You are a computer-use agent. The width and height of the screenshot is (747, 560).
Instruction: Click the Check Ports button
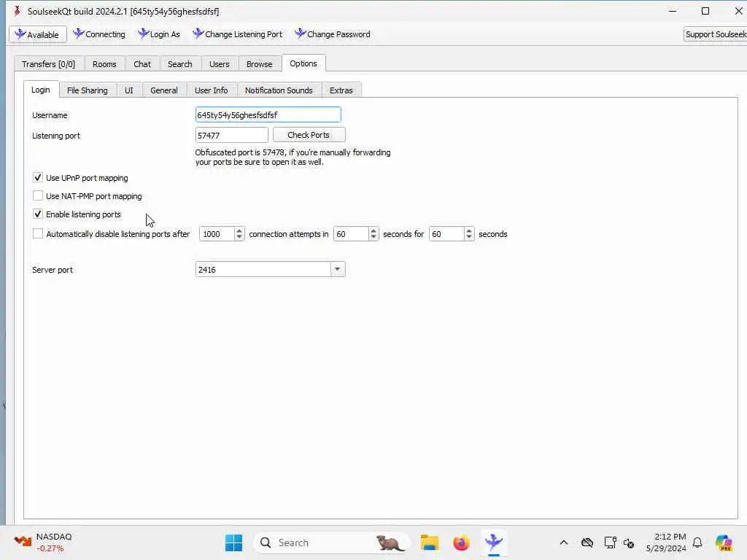(x=309, y=135)
